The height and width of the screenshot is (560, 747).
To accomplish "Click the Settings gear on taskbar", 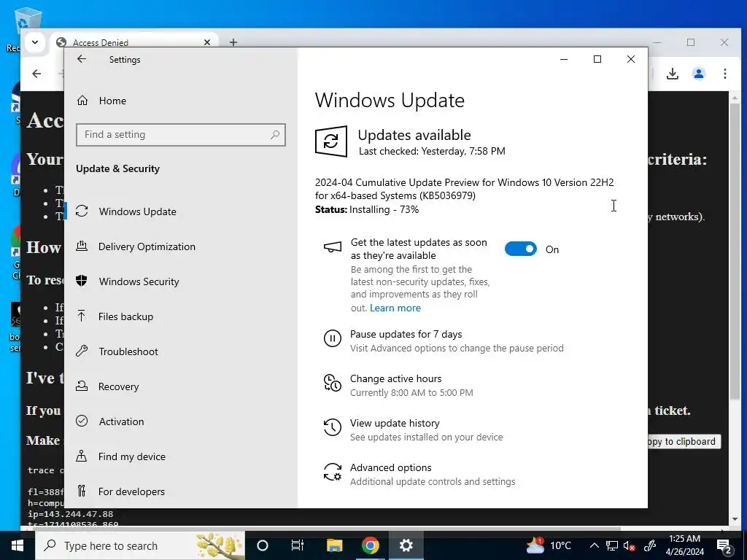I will coord(406,545).
